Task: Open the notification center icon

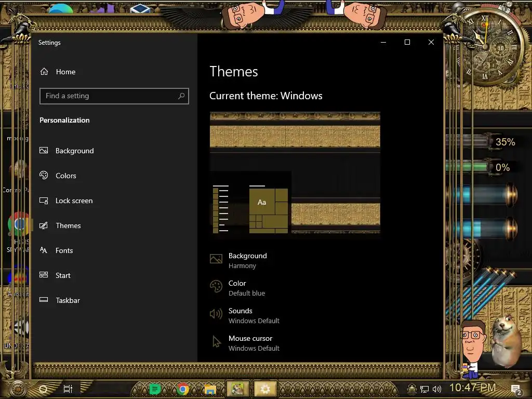Action: point(516,390)
